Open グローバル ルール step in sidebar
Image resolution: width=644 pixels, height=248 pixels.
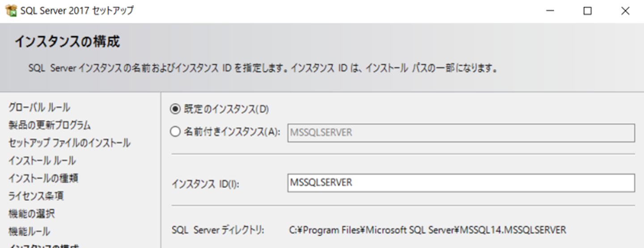(x=39, y=107)
